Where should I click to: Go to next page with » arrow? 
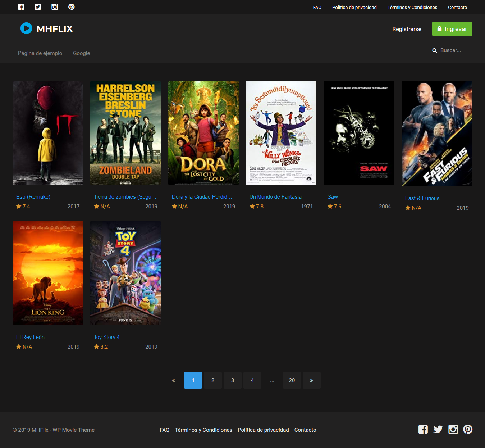click(x=312, y=380)
